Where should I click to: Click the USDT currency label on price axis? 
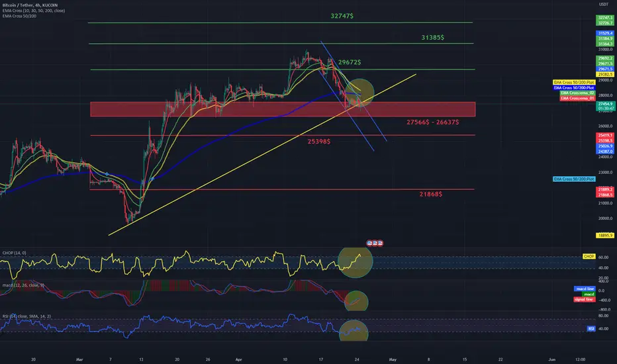pos(604,5)
